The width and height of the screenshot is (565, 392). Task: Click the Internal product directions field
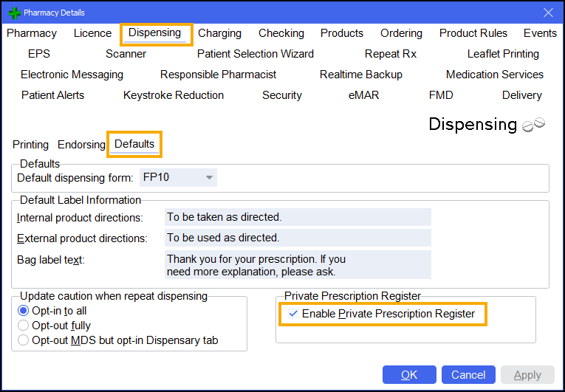[297, 217]
